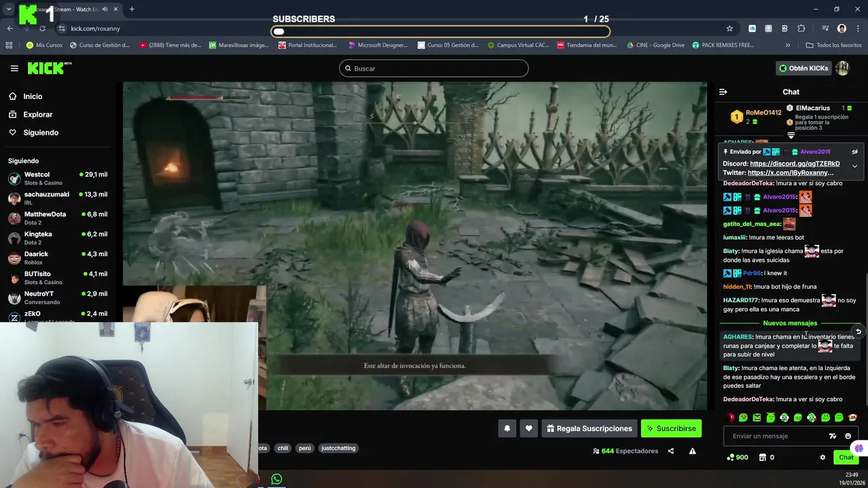Image resolution: width=868 pixels, height=488 pixels.
Task: Bookmark this page with star icon
Action: 730,28
